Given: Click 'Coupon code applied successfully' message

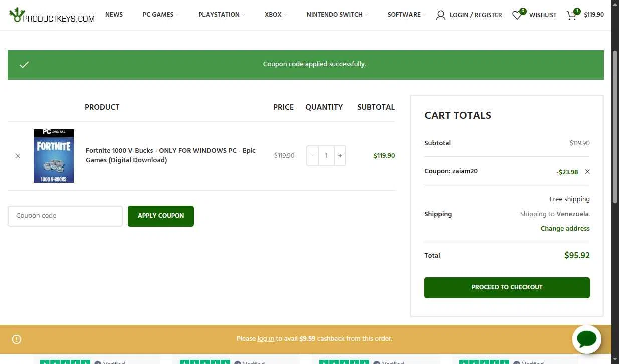Looking at the screenshot, I should [x=315, y=64].
